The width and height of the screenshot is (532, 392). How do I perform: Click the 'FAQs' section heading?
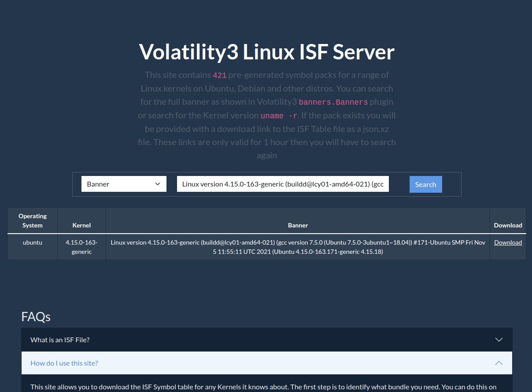(36, 316)
